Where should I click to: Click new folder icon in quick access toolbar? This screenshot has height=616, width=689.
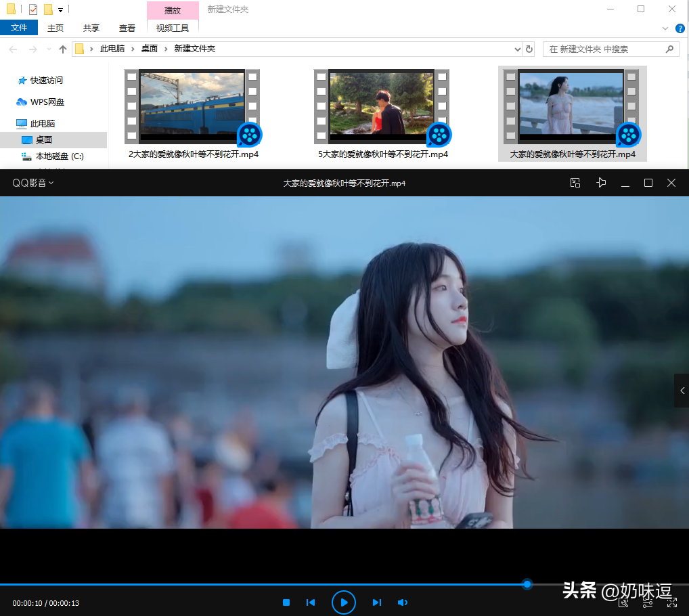point(49,9)
